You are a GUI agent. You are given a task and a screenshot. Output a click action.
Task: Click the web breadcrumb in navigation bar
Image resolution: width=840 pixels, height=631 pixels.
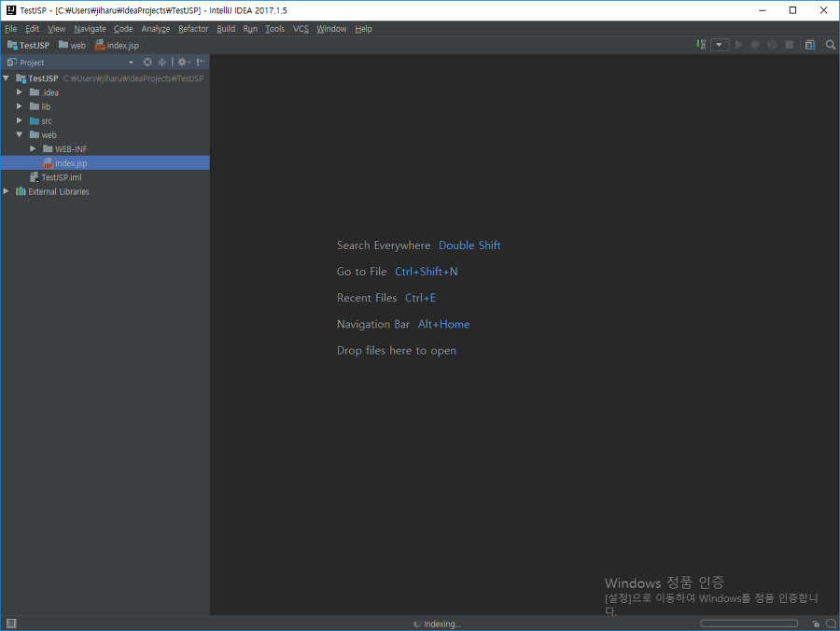tap(72, 46)
